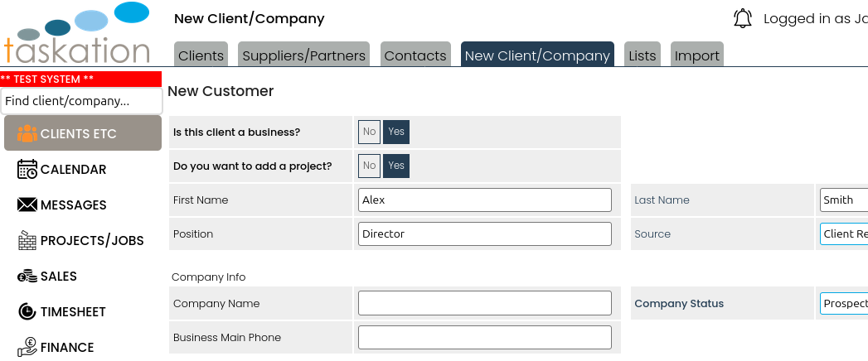Choose No for adding a project
Image resolution: width=868 pixels, height=361 pixels.
369,166
